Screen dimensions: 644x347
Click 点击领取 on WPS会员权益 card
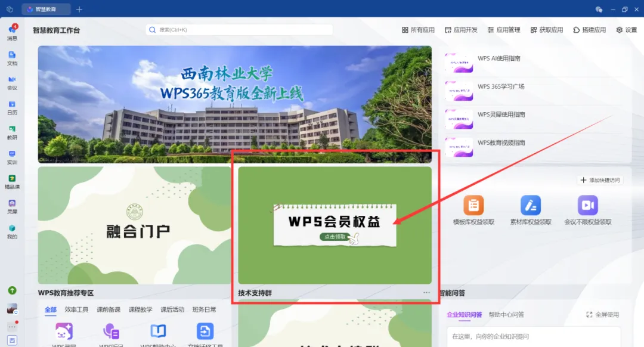pos(335,237)
